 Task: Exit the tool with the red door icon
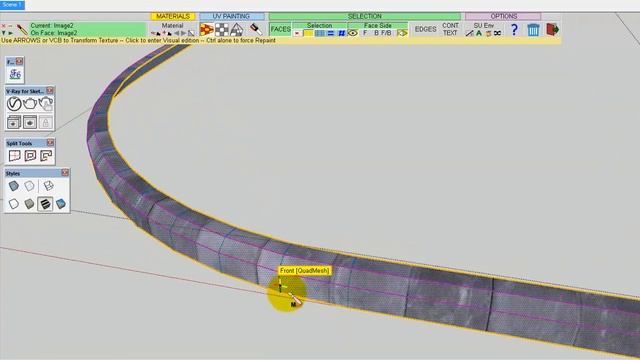[552, 29]
